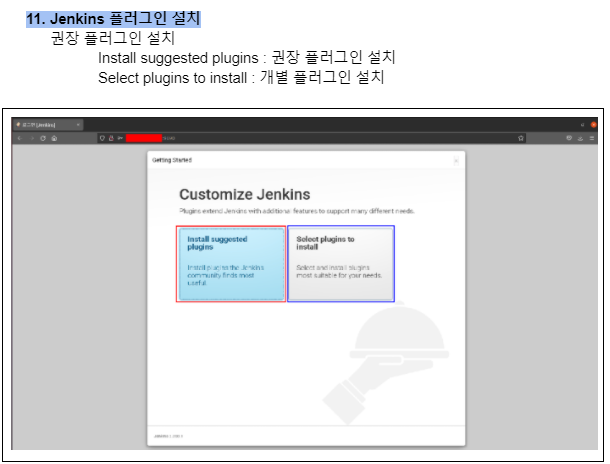
Task: Click the key icon in the address bar
Action: (x=120, y=138)
